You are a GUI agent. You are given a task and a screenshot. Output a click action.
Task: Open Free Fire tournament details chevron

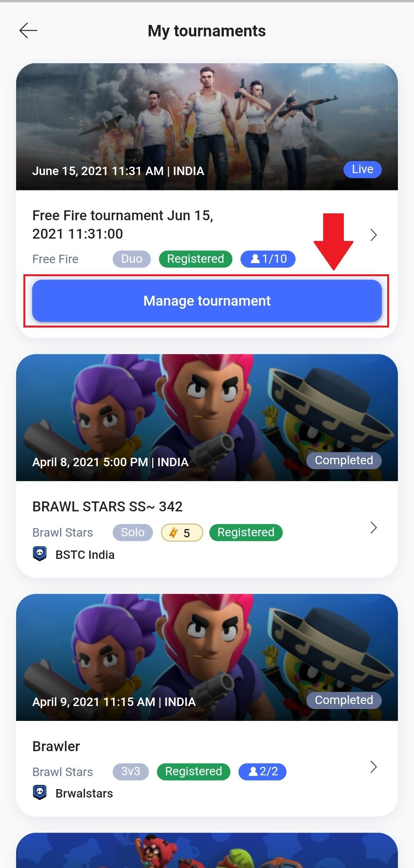(374, 235)
